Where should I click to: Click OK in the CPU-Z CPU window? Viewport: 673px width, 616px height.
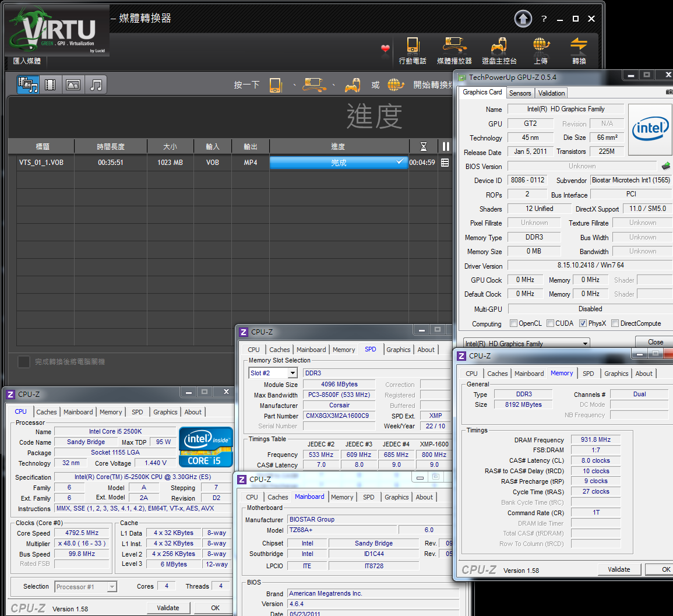(215, 608)
